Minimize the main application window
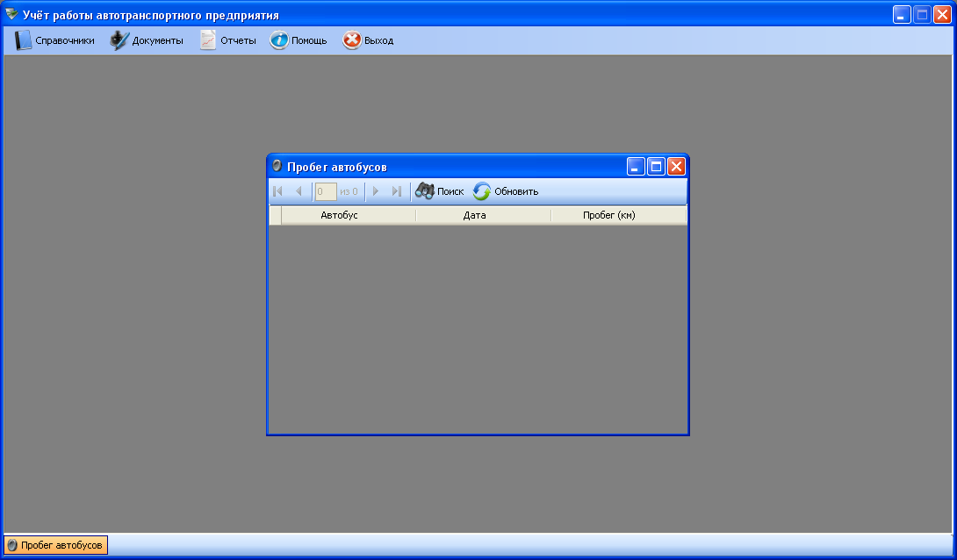Viewport: 957px width, 560px height. coord(902,15)
